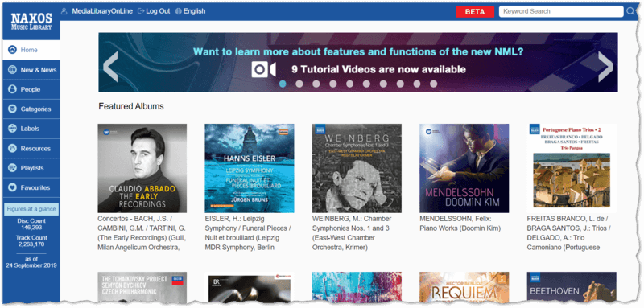Click the tutorial video camera icon on the banner
Screen dimensions: 644x308
point(263,69)
